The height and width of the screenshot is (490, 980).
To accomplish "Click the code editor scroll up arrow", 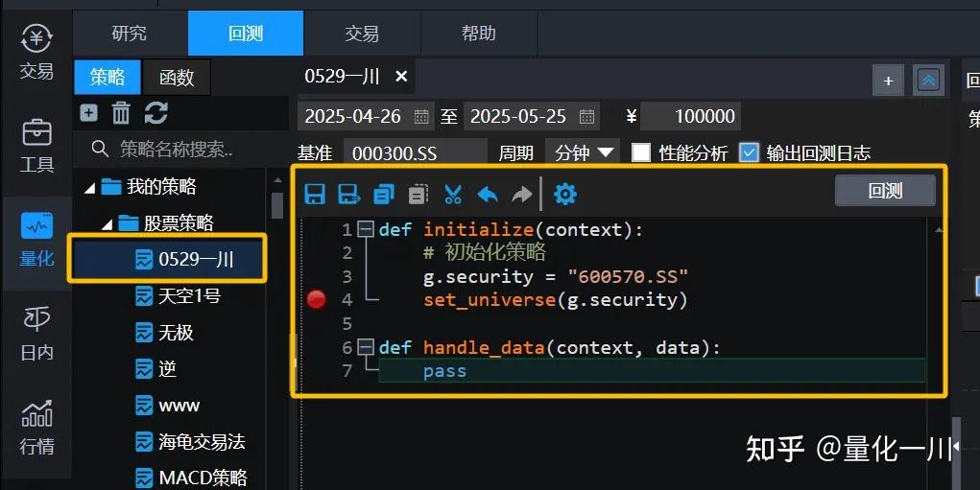I will click(x=940, y=230).
